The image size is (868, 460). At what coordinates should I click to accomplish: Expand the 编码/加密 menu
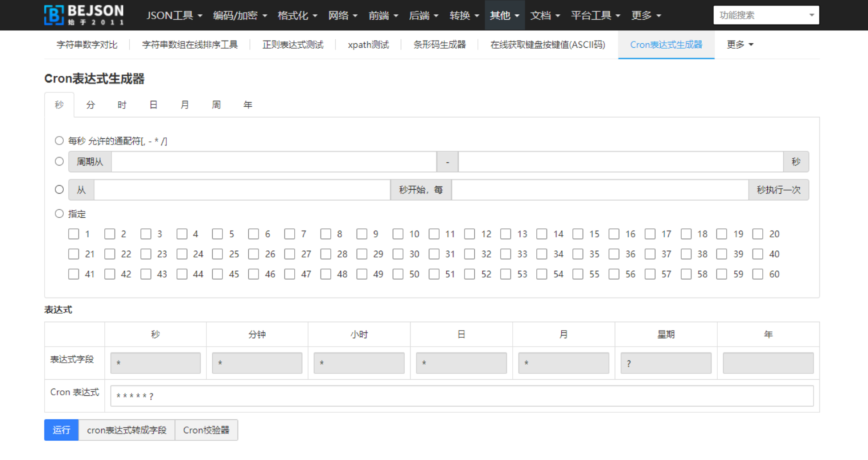tap(240, 16)
